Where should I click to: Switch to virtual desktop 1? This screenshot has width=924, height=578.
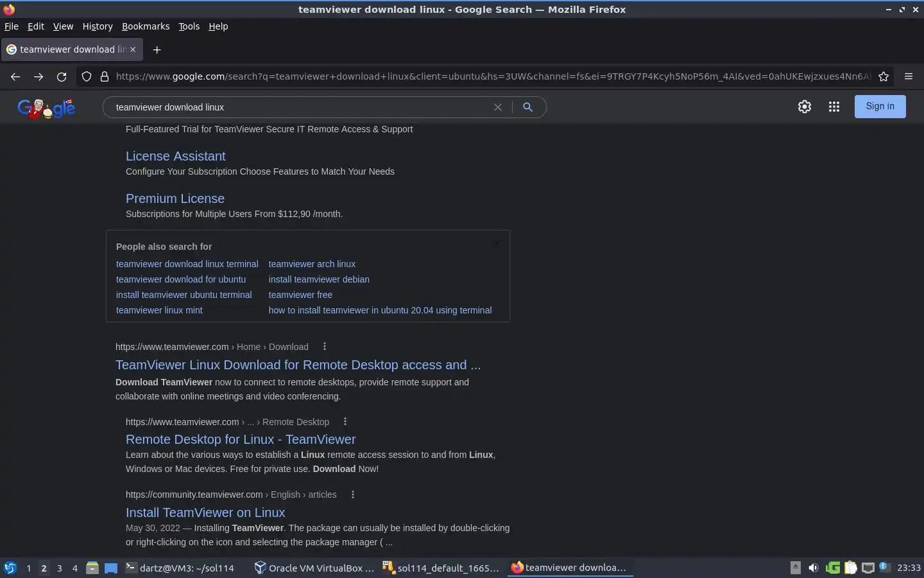click(28, 568)
